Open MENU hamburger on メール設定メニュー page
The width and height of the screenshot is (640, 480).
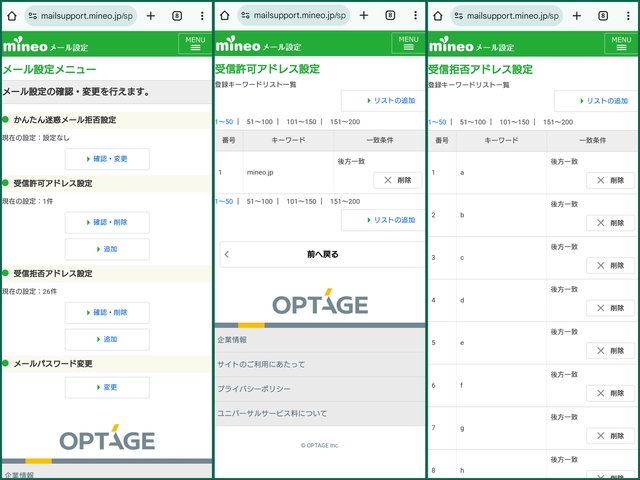tap(194, 44)
